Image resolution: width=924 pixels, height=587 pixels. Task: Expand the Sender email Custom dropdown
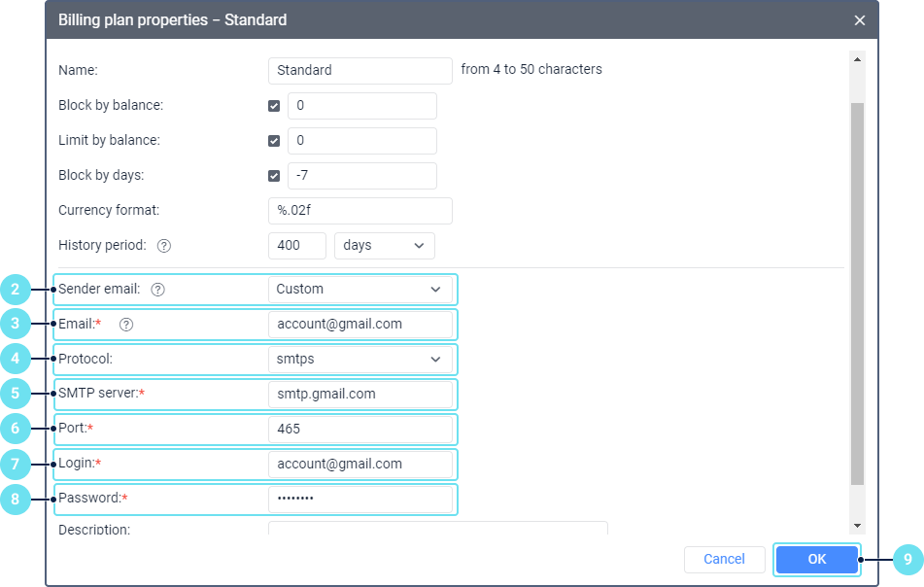[x=359, y=290]
